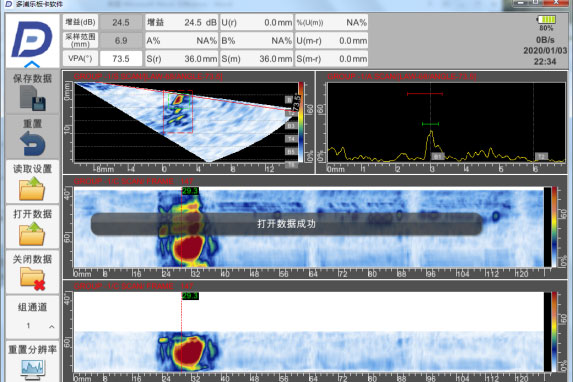The width and height of the screenshot is (573, 382).
Task: Click the 增益(dB) parameter label button
Action: click(80, 22)
